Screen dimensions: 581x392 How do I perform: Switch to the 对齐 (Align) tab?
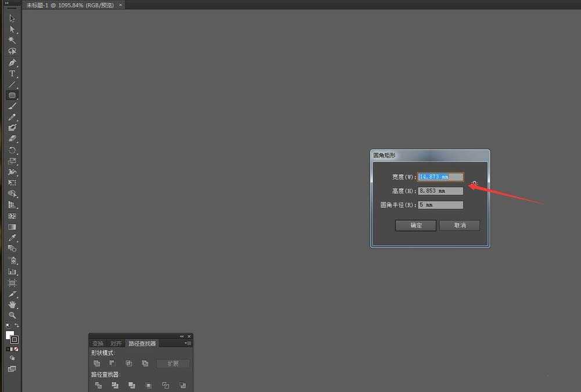[116, 343]
